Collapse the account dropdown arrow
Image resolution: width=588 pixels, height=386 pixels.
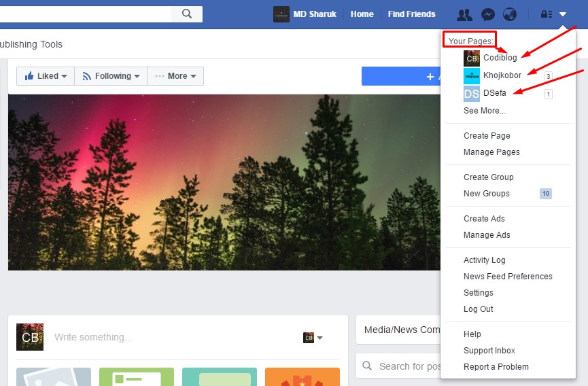[562, 14]
